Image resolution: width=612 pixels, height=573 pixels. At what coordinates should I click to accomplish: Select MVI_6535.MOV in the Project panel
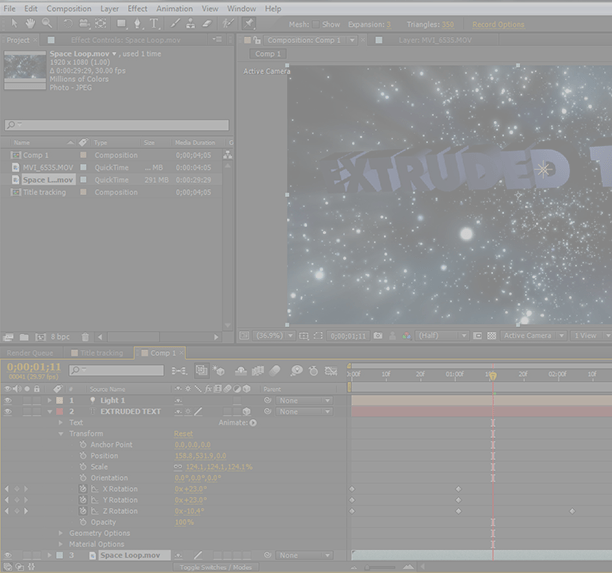pyautogui.click(x=48, y=167)
